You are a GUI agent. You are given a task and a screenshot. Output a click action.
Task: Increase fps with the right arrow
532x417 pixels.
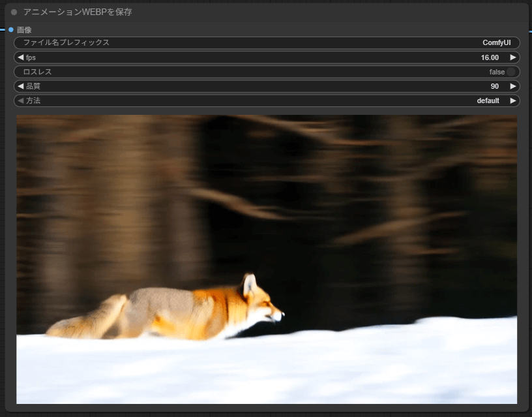(513, 57)
